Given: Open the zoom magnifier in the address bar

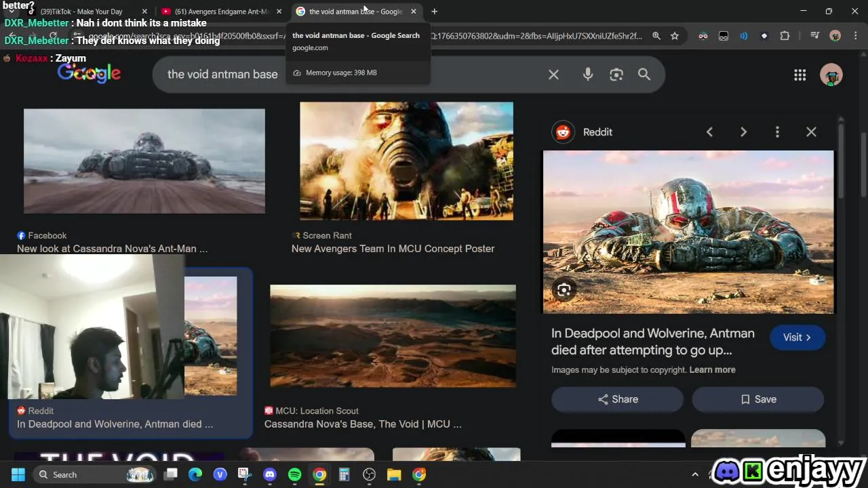Looking at the screenshot, I should (x=656, y=36).
